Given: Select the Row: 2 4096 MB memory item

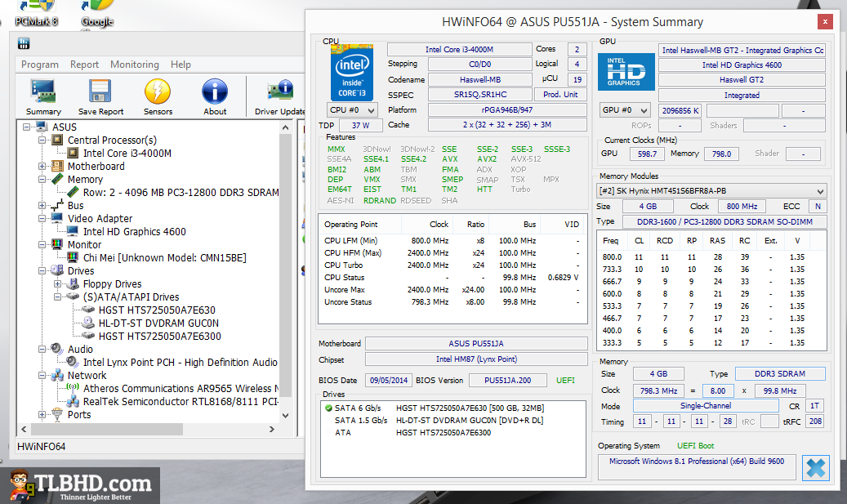Looking at the screenshot, I should [181, 192].
